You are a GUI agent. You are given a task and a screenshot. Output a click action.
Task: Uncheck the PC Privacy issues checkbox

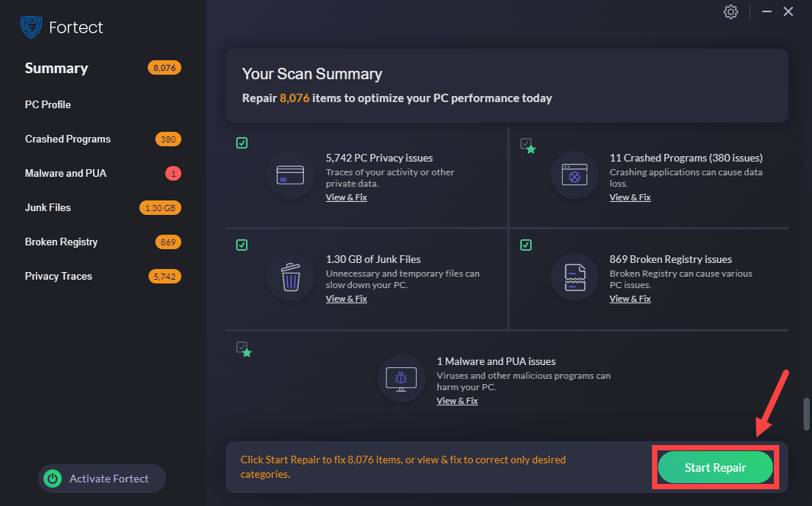(241, 143)
